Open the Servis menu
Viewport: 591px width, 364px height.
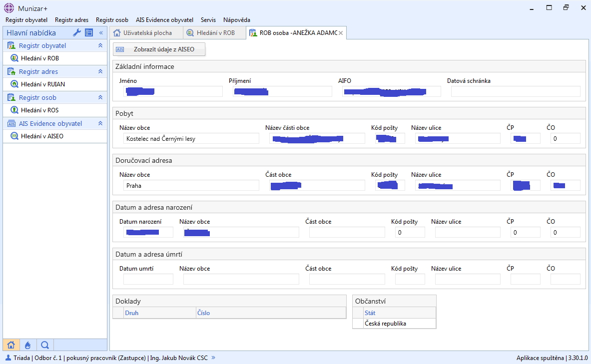(208, 20)
